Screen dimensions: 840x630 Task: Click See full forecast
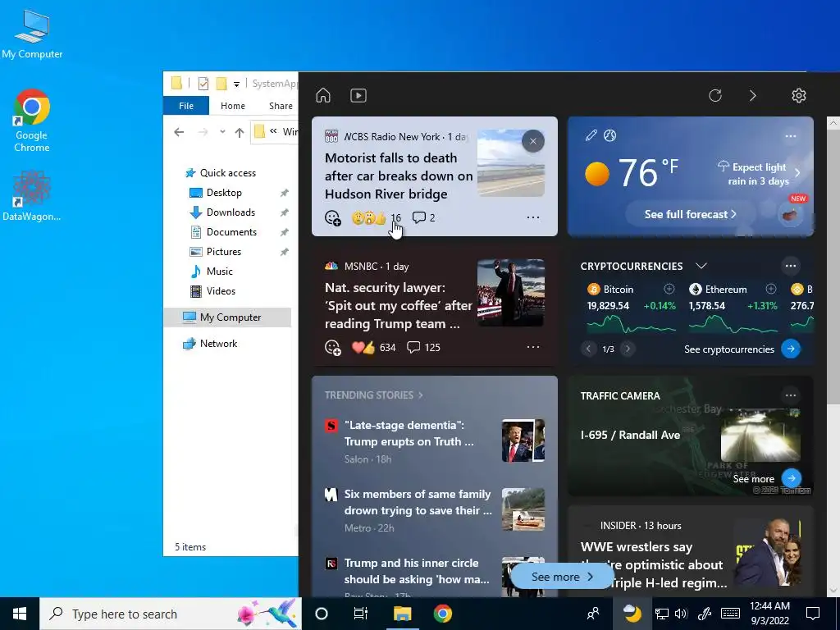point(691,214)
